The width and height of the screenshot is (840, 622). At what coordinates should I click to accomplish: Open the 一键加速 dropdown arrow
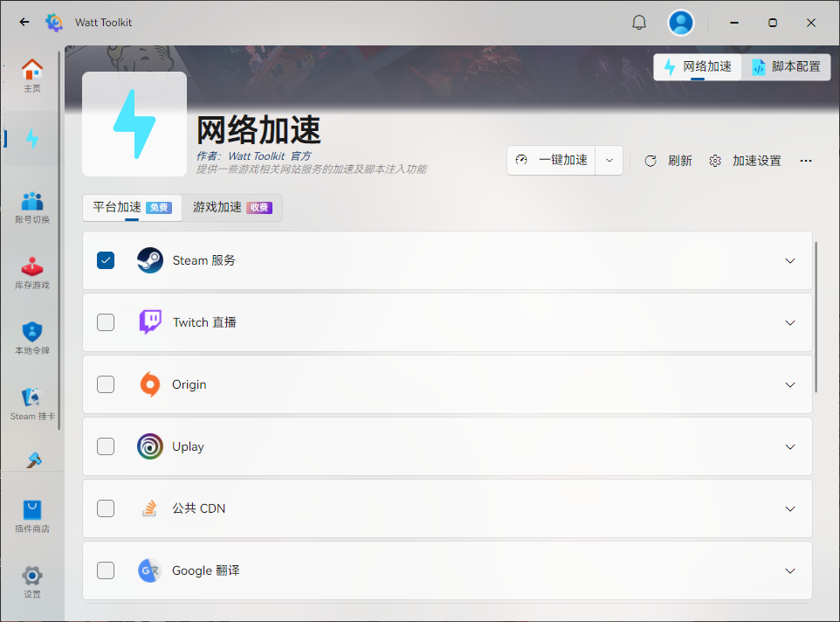[x=609, y=161]
